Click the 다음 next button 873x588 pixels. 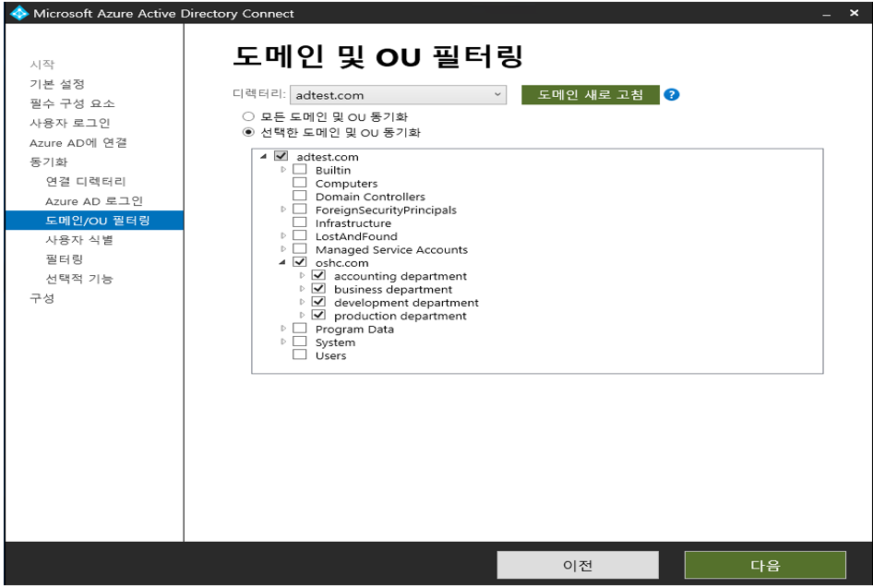(766, 565)
